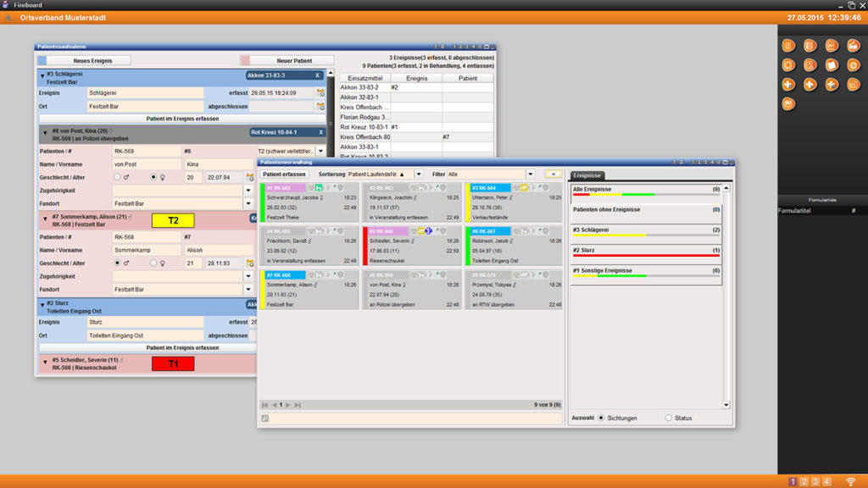This screenshot has height=488, width=868.
Task: Select female gender for patient Sommerkamp
Action: [x=153, y=263]
